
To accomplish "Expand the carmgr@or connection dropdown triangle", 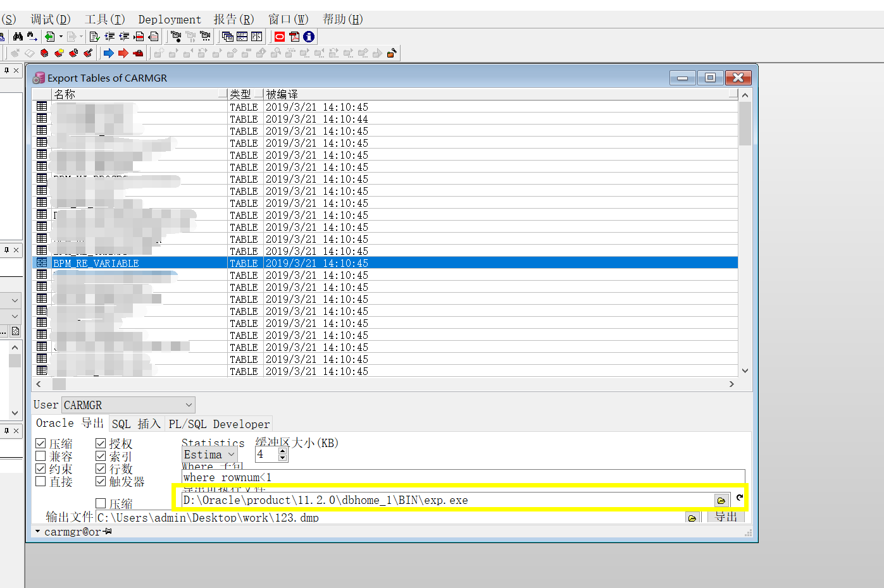I will [37, 531].
